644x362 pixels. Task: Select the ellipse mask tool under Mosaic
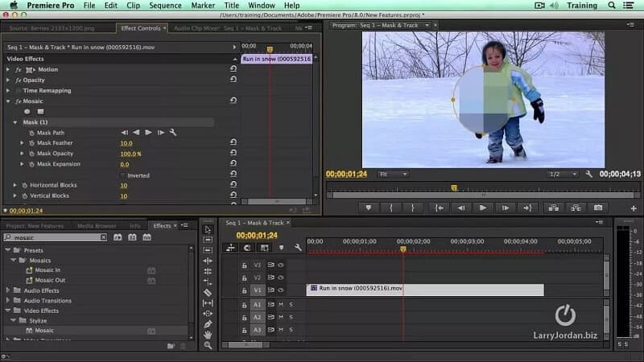27,112
